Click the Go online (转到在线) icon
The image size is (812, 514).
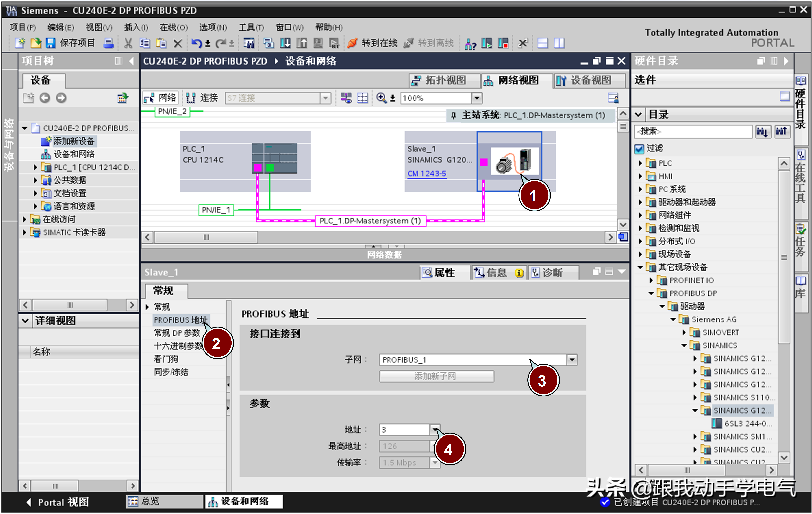[x=352, y=43]
